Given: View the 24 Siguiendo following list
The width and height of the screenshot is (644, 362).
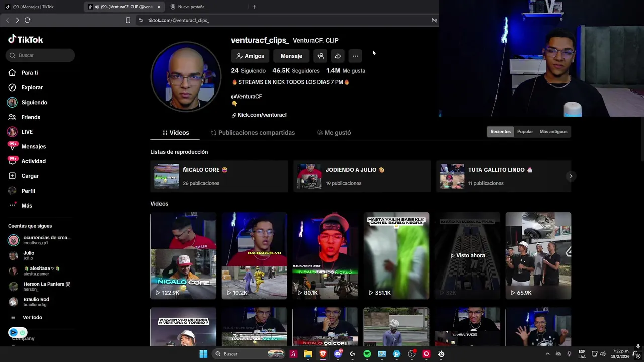Looking at the screenshot, I should pos(248,71).
